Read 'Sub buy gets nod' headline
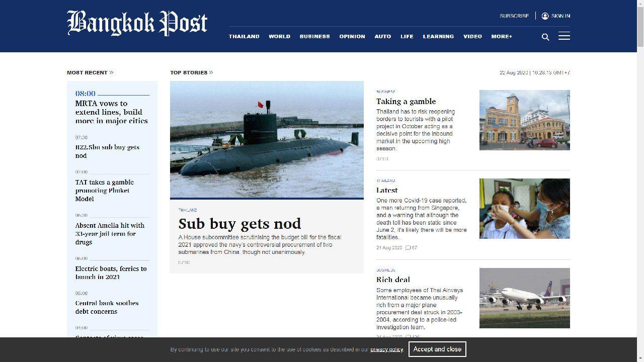 [239, 224]
